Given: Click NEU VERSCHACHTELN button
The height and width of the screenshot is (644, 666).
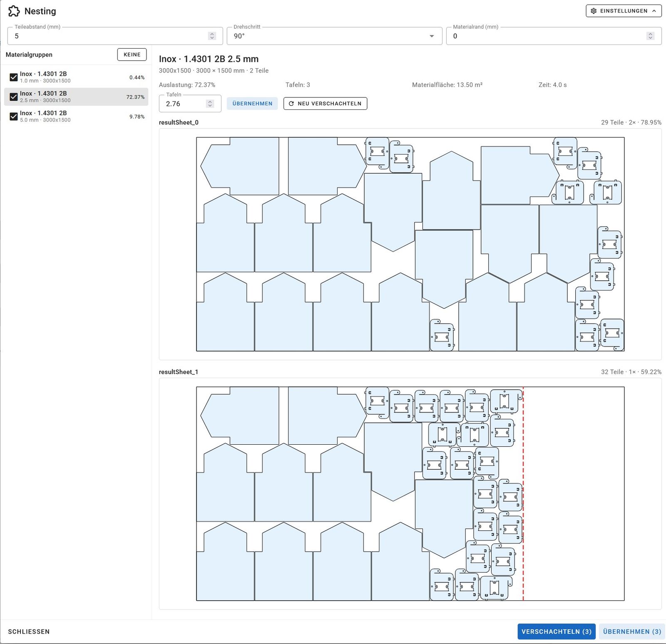Looking at the screenshot, I should pos(325,104).
